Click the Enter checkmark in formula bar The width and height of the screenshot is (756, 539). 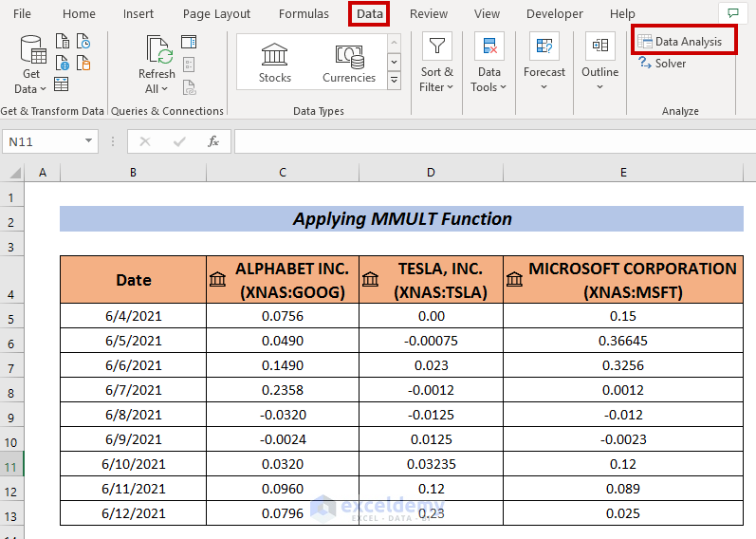(179, 141)
